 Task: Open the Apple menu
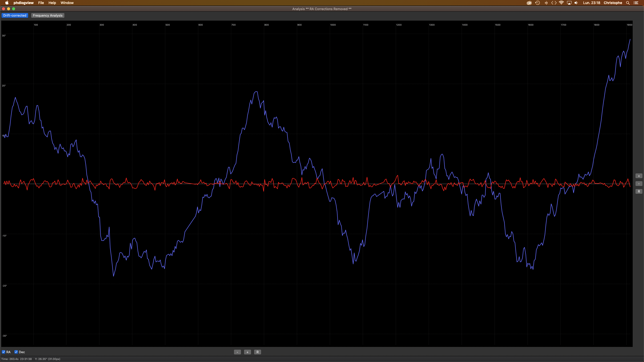pyautogui.click(x=7, y=3)
